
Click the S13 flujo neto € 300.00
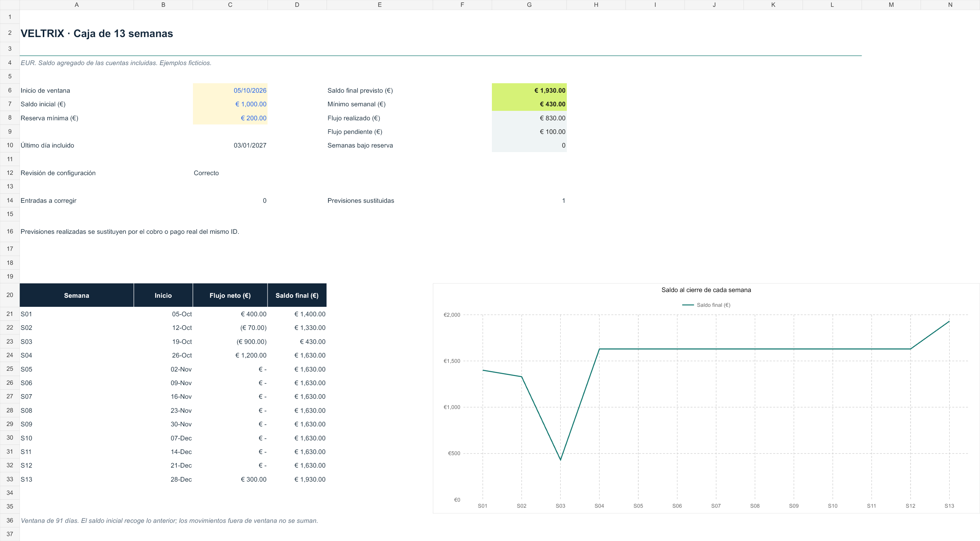pos(230,479)
